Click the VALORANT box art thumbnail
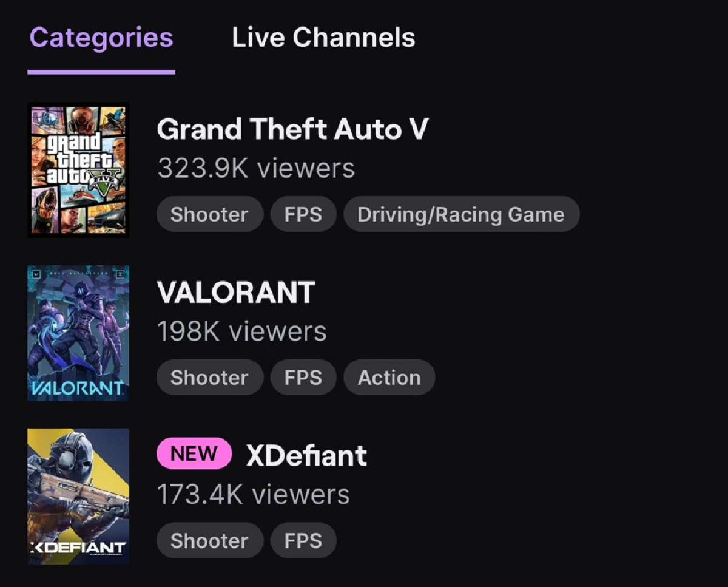The height and width of the screenshot is (587, 728). click(x=78, y=333)
